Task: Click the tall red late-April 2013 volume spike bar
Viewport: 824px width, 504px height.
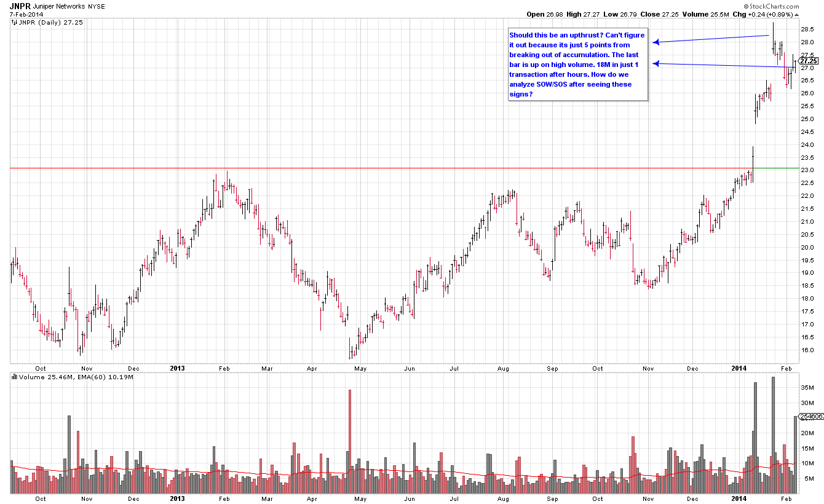Action: point(349,441)
